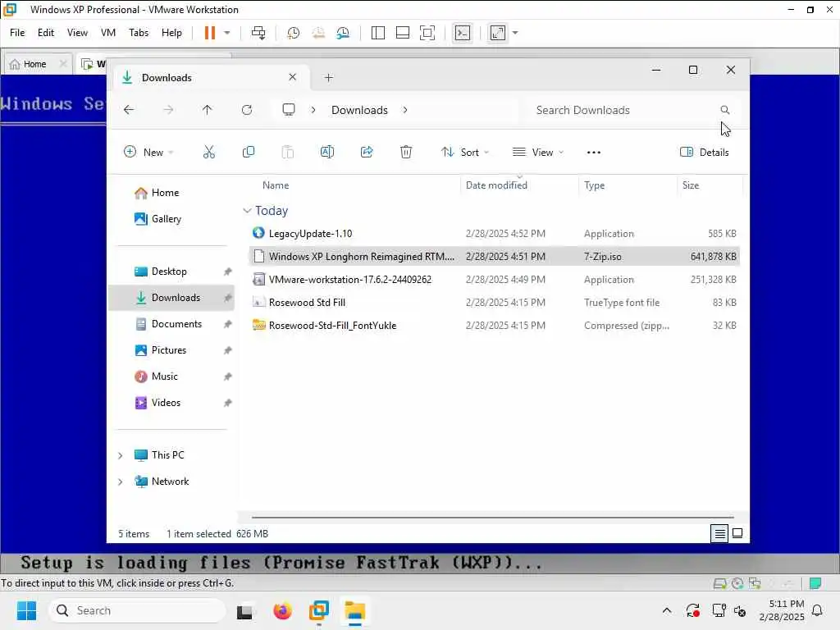Select LegacyUpdate-1.10 file
Viewport: 840px width, 630px height.
click(494, 234)
